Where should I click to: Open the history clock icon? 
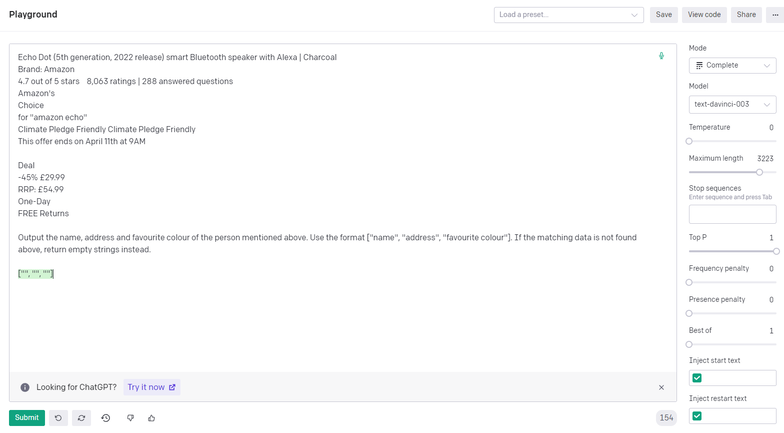click(106, 418)
